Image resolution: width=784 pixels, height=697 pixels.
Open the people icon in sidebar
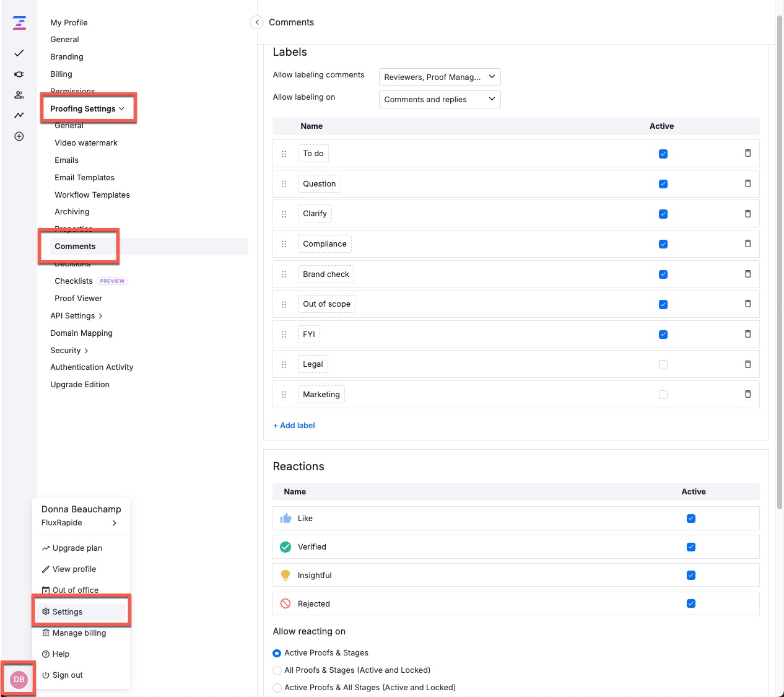(19, 95)
